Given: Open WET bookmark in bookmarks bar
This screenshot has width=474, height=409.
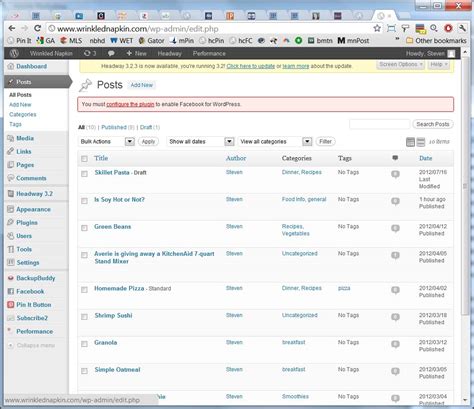Looking at the screenshot, I should [x=122, y=41].
